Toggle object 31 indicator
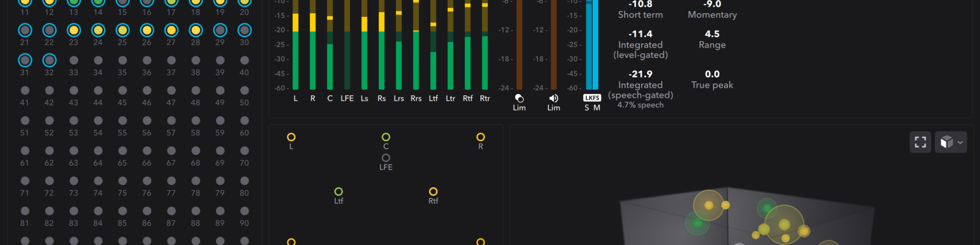Viewport: 980px width, 245px height. tap(24, 61)
